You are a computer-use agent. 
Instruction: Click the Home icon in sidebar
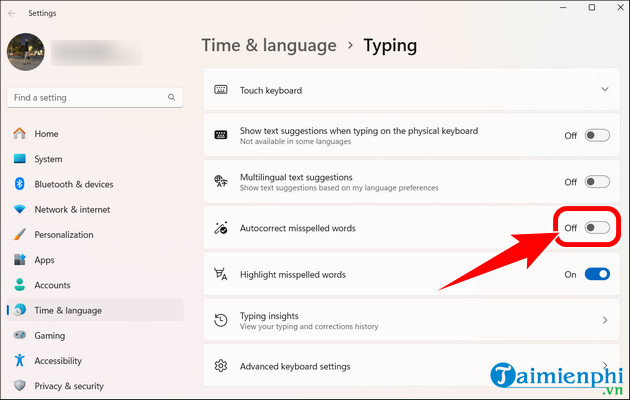point(19,133)
